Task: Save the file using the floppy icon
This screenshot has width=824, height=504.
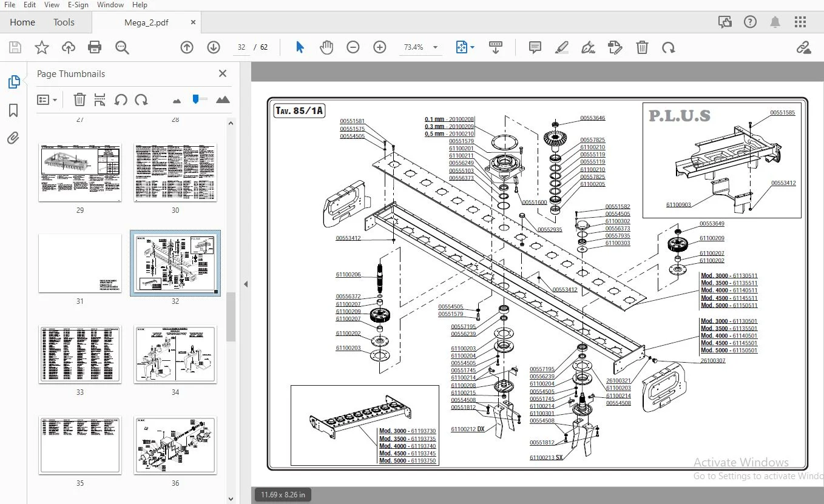Action: (x=15, y=47)
